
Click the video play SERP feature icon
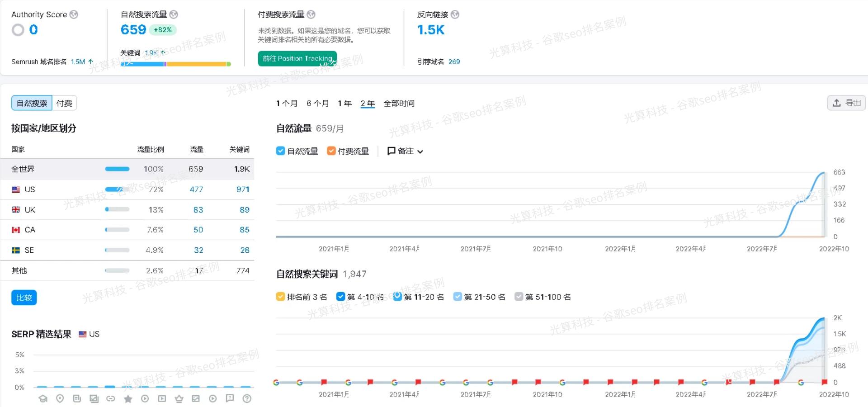(x=162, y=399)
